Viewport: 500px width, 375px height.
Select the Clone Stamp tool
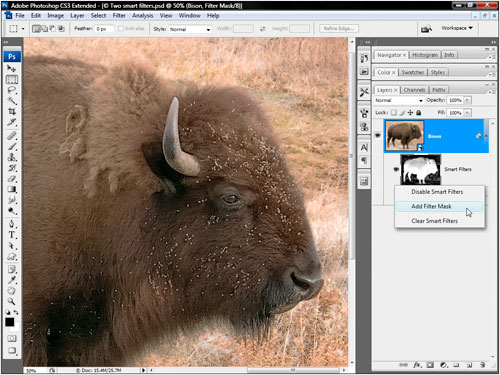12,157
